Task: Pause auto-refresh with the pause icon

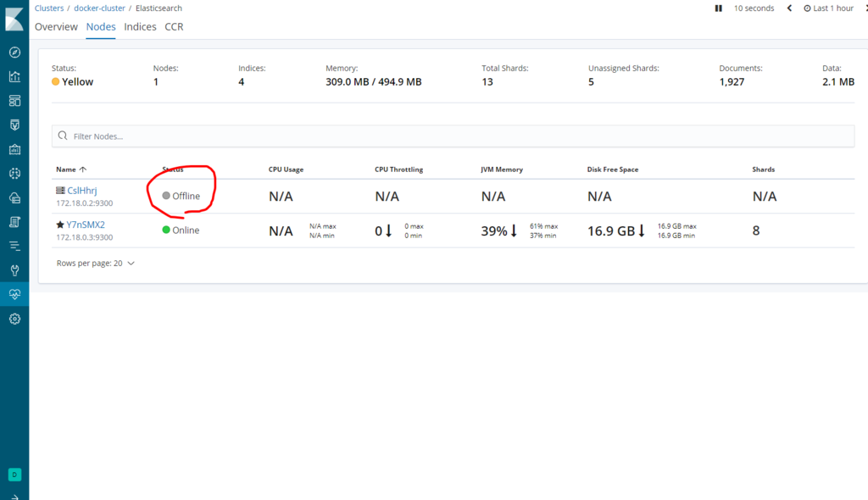Action: [719, 8]
